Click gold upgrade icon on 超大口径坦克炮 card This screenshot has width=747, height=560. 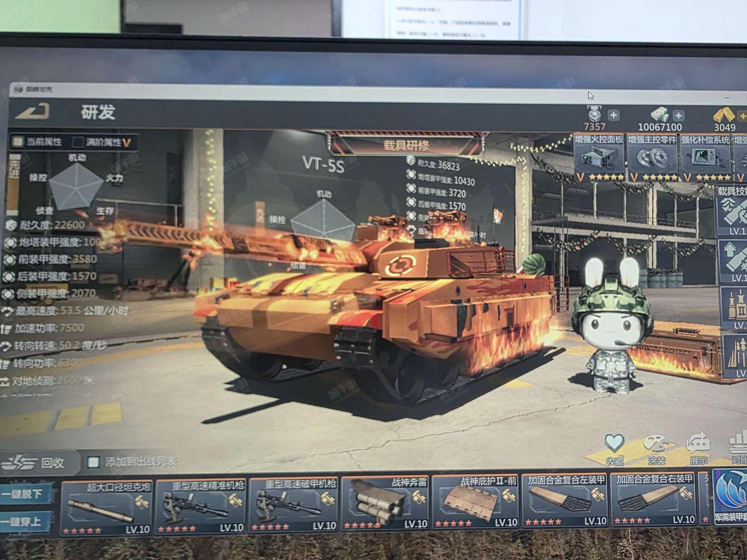pos(142,502)
